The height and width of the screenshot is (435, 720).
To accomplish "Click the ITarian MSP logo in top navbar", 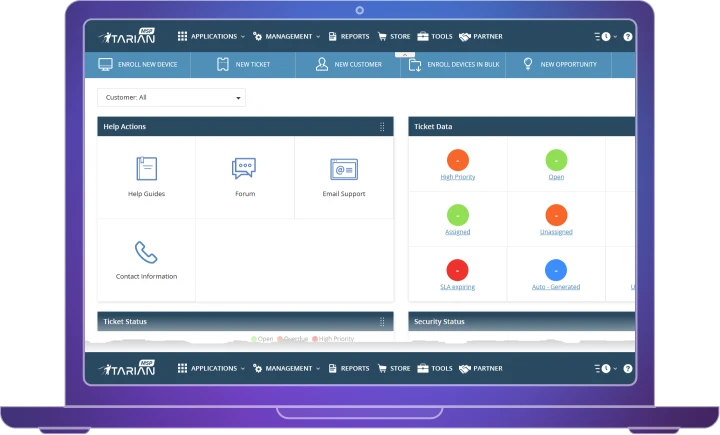I will pos(127,36).
